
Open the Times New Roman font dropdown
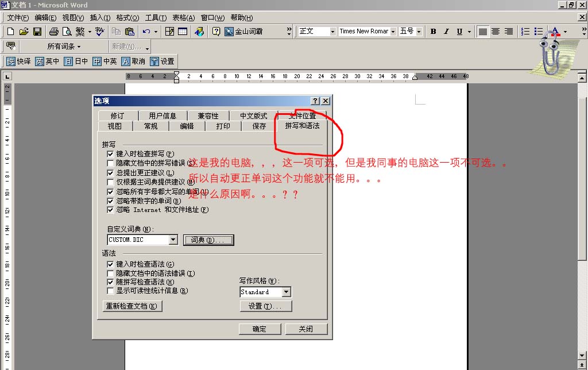point(393,32)
